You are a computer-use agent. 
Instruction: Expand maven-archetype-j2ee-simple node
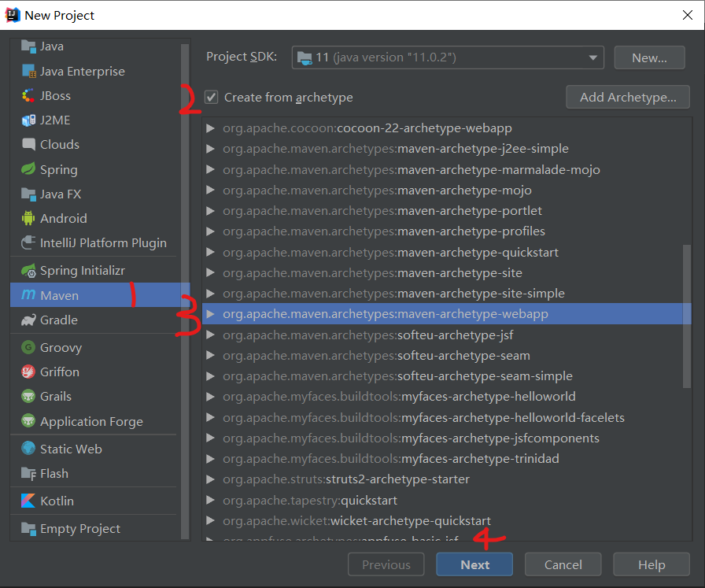tap(210, 149)
